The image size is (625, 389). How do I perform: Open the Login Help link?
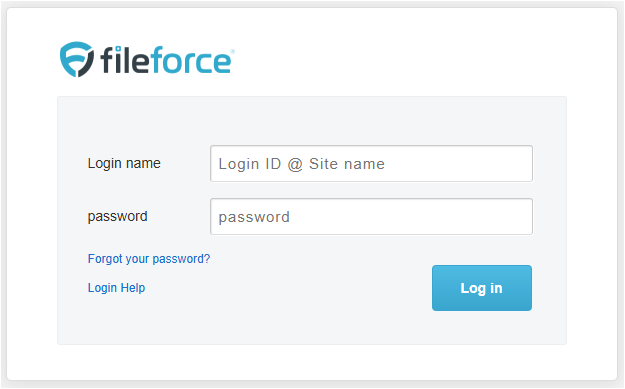[x=116, y=288]
